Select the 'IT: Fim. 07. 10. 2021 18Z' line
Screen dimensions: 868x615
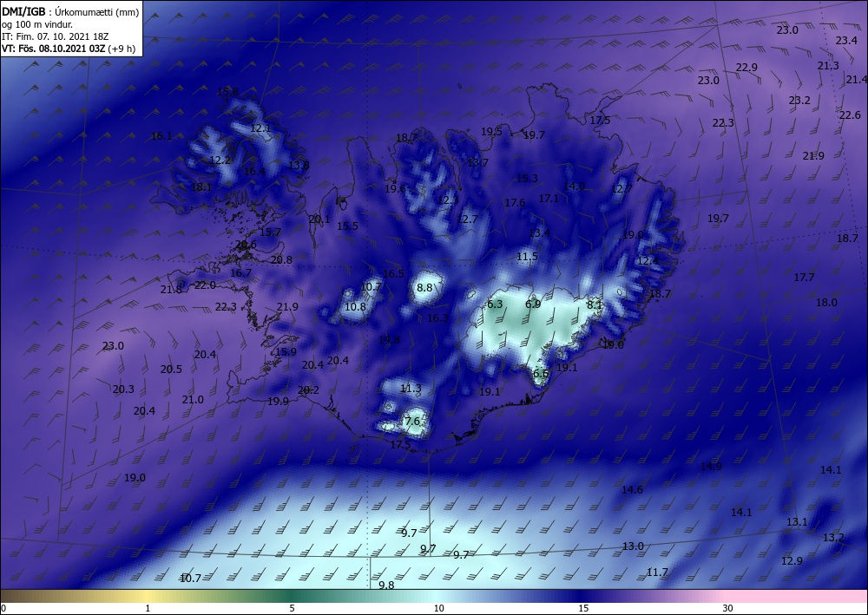click(56, 36)
